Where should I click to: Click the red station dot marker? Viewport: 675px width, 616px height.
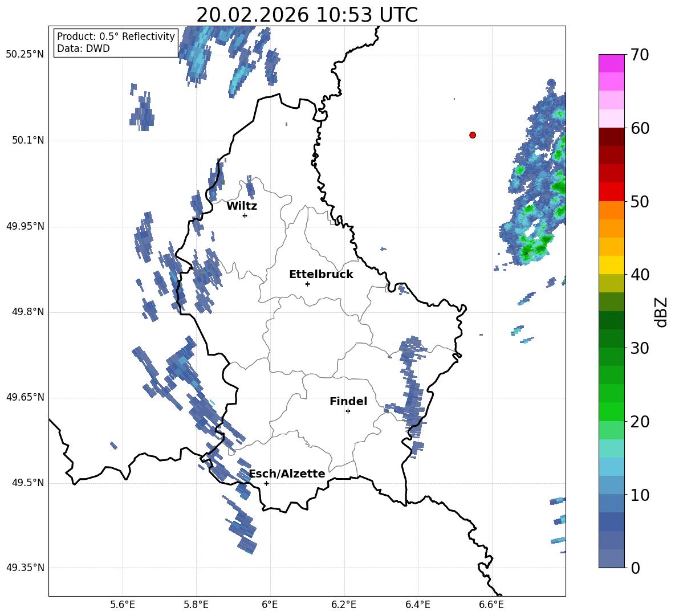tap(473, 135)
